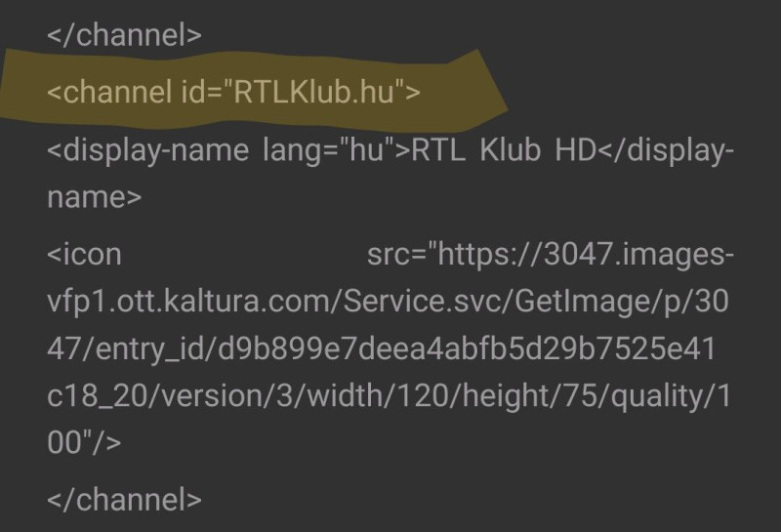Viewport: 781px width, 532px height.
Task: Click the word name> on wrapped line
Action: click(95, 197)
